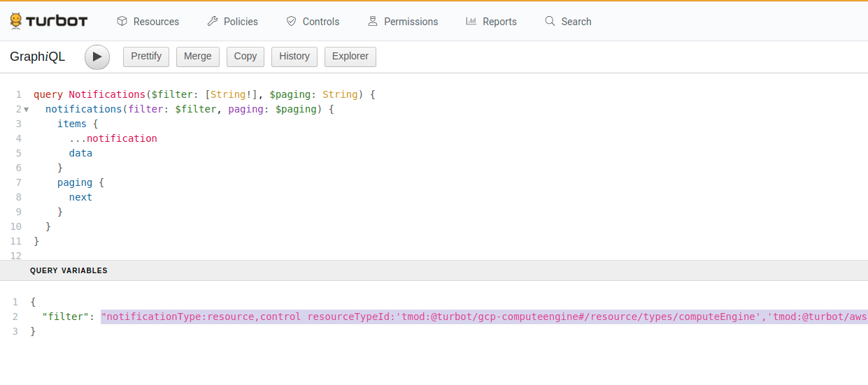Click the QUERY VARIABLES header
The height and width of the screenshot is (385, 868).
click(69, 270)
